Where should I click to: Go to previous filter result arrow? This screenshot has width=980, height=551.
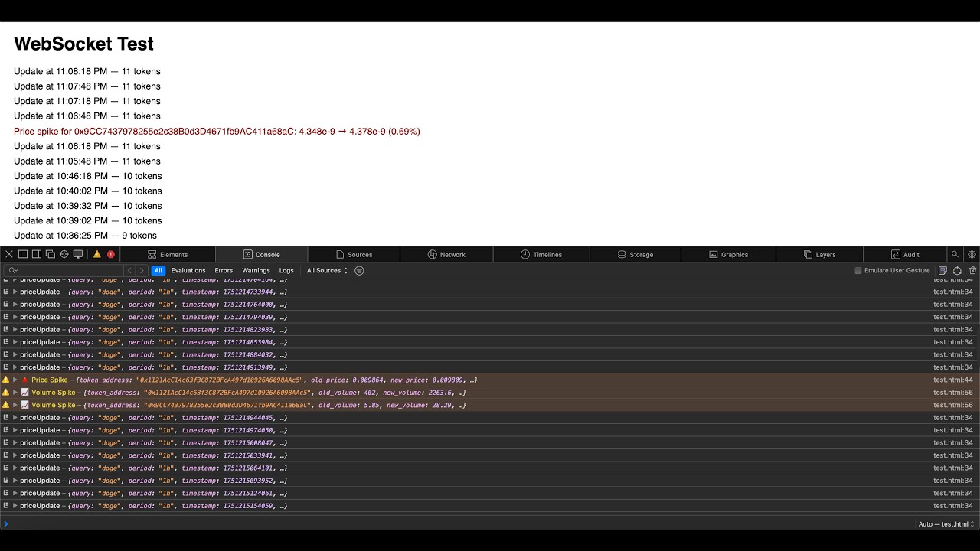point(129,270)
